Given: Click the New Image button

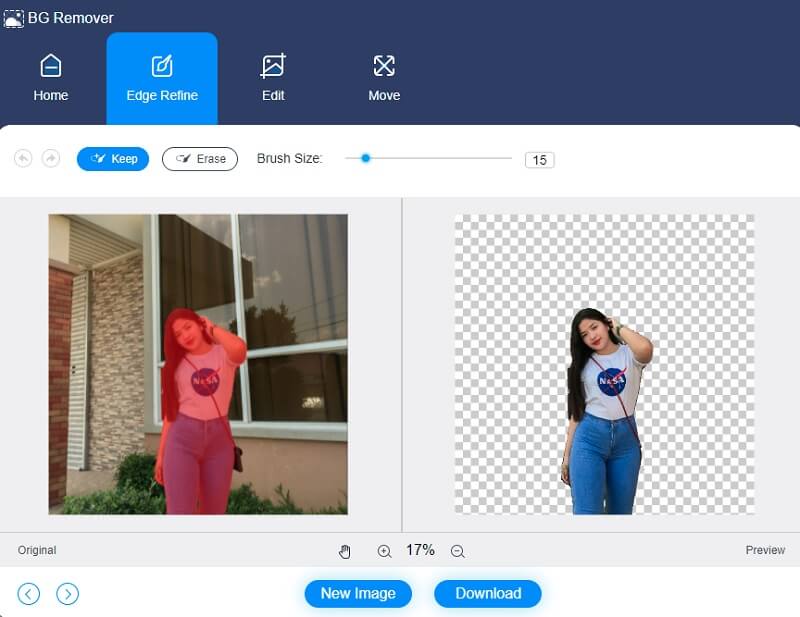Looking at the screenshot, I should point(358,593).
